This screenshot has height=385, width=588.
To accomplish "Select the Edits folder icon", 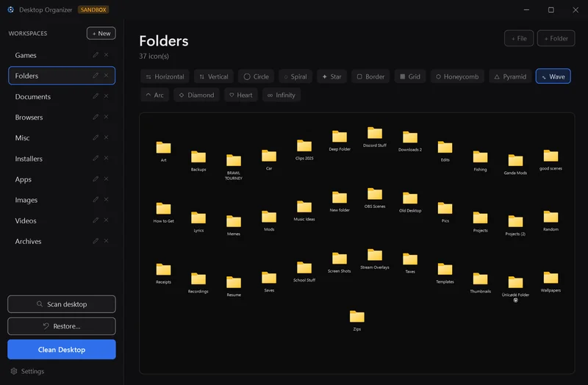I will (445, 148).
